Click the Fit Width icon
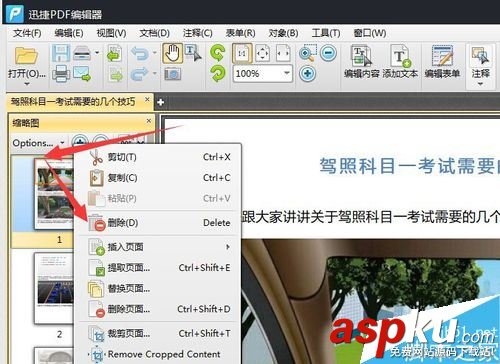The height and width of the screenshot is (364, 500). tap(283, 53)
